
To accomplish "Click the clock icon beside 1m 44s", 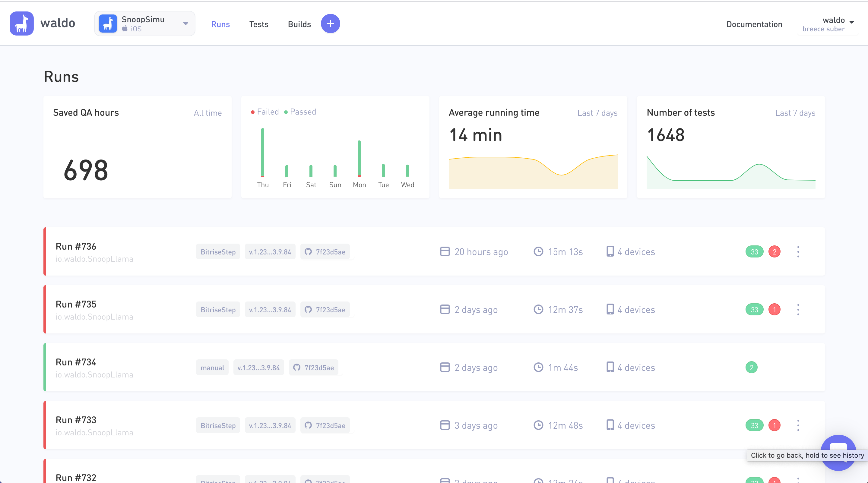I will tap(538, 368).
